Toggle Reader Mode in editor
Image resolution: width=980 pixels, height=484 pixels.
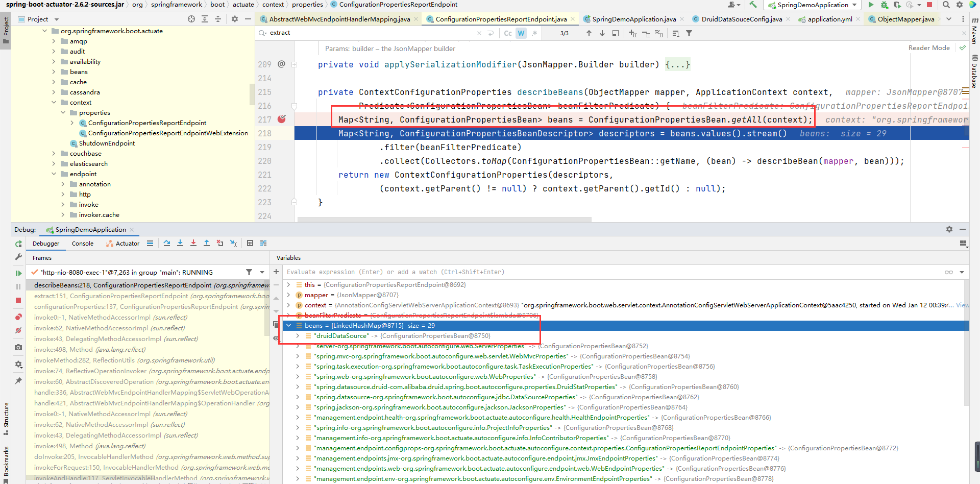929,48
